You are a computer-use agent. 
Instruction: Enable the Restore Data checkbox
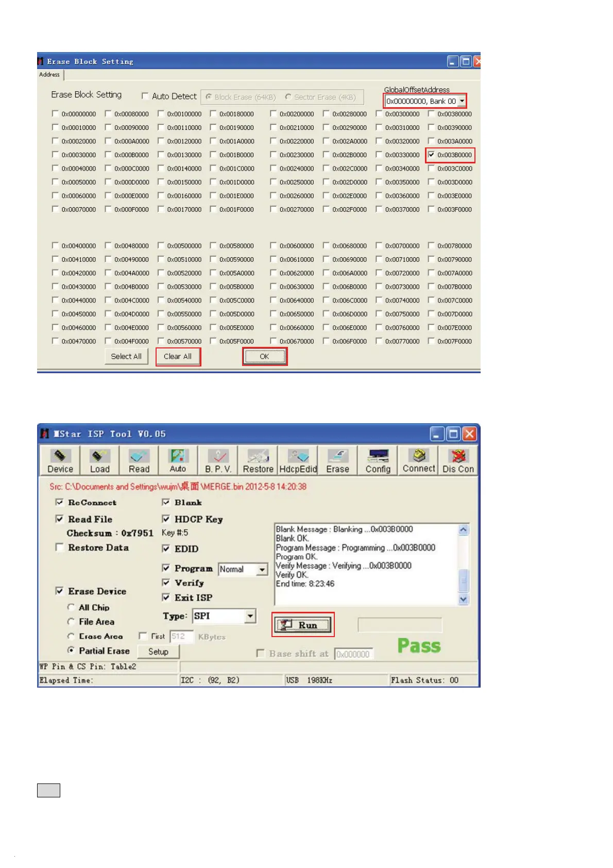click(59, 547)
